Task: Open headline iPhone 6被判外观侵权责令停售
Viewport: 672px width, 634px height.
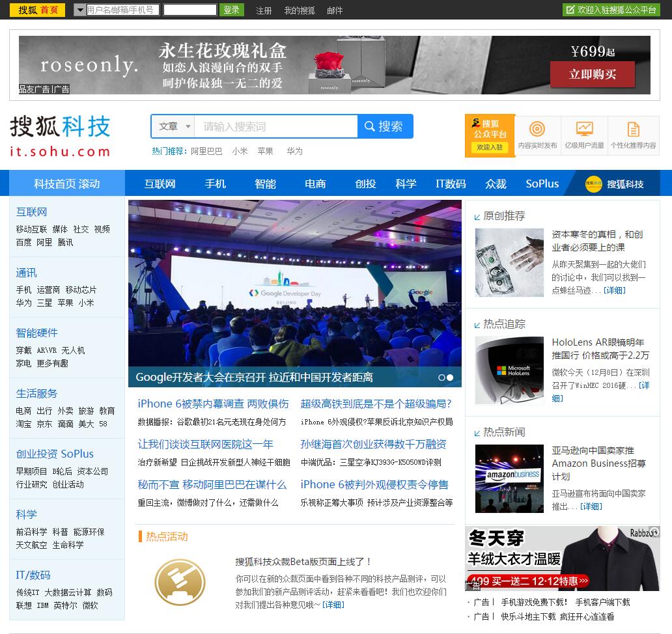Action: tap(374, 484)
